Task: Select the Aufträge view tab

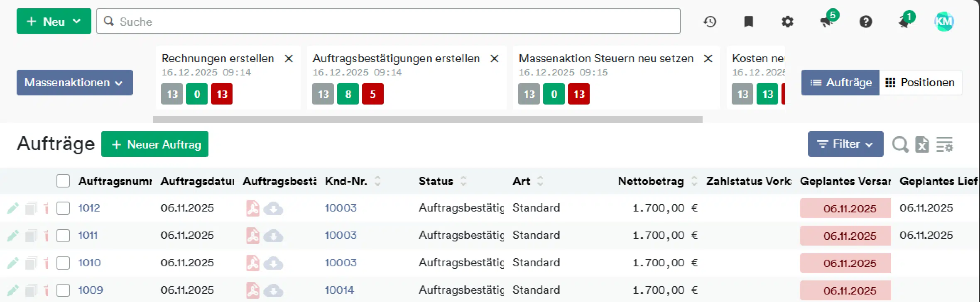Action: tap(840, 83)
